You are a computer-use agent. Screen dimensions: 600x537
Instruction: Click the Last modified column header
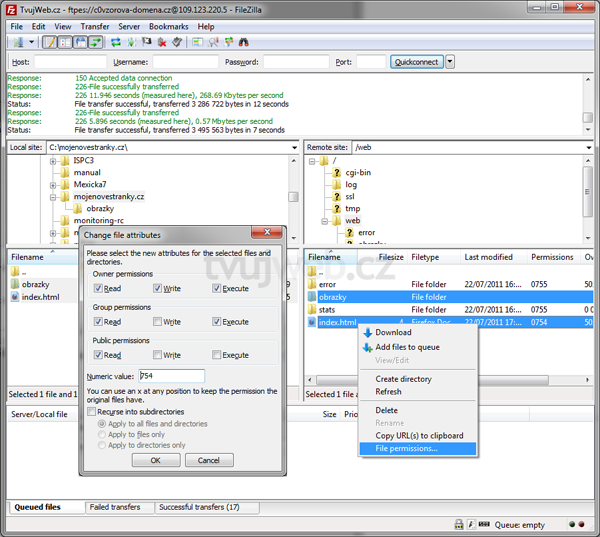(494, 257)
